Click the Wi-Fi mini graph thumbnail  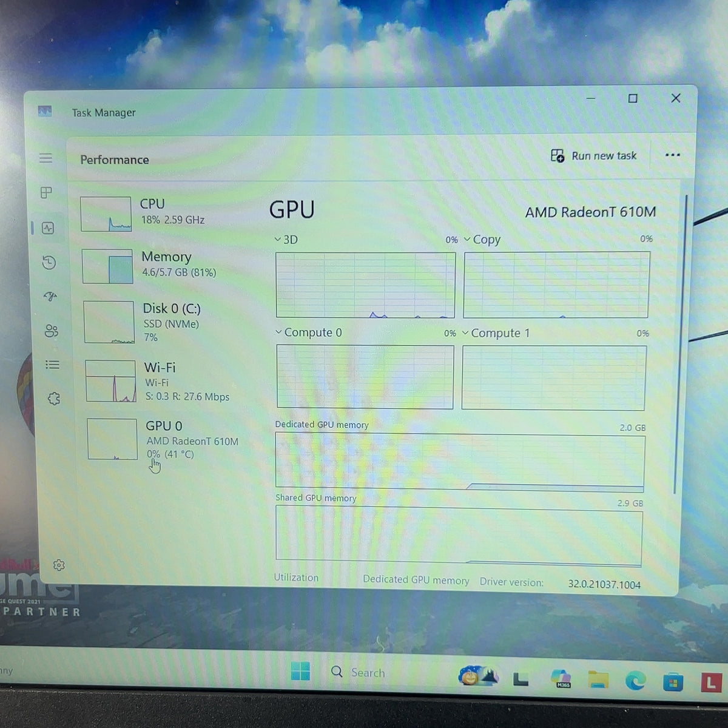pos(111,381)
